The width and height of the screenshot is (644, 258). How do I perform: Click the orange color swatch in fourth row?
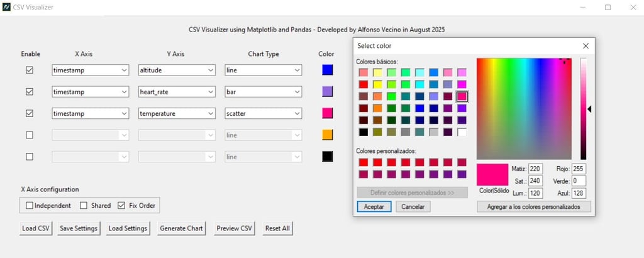(327, 135)
